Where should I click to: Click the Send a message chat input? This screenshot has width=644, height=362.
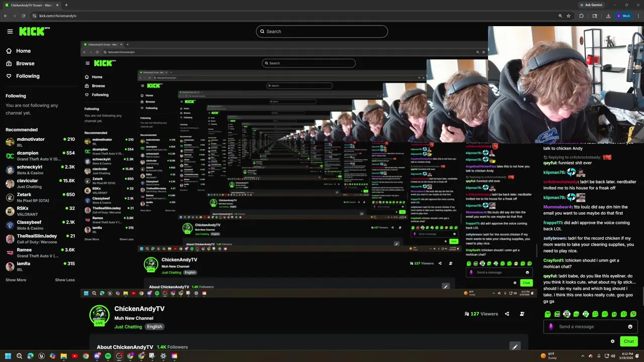coord(591,327)
